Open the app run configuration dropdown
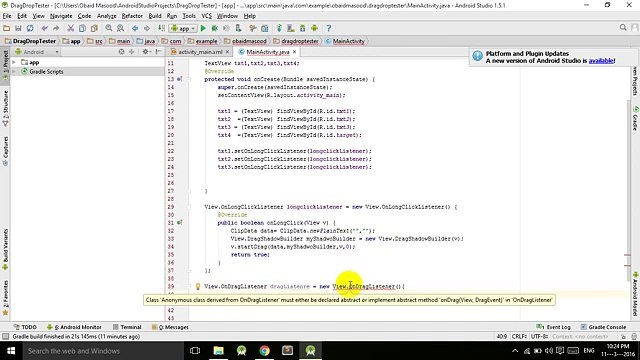 tap(183, 28)
